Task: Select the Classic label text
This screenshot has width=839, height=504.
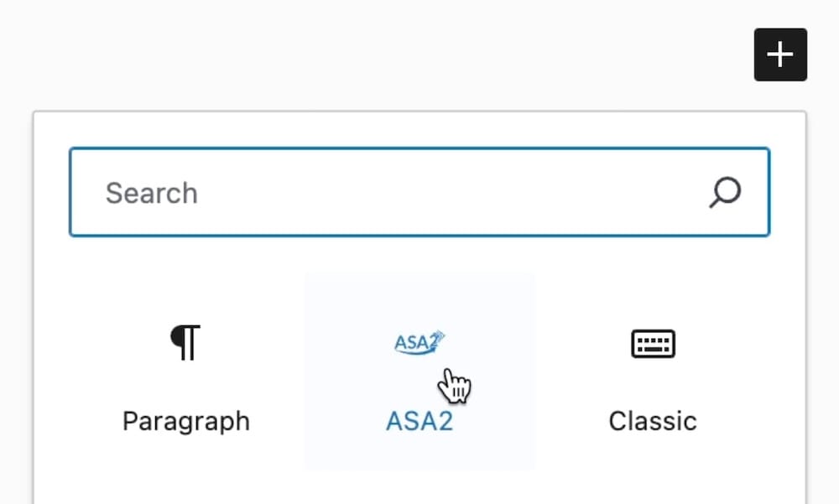Action: click(x=653, y=420)
